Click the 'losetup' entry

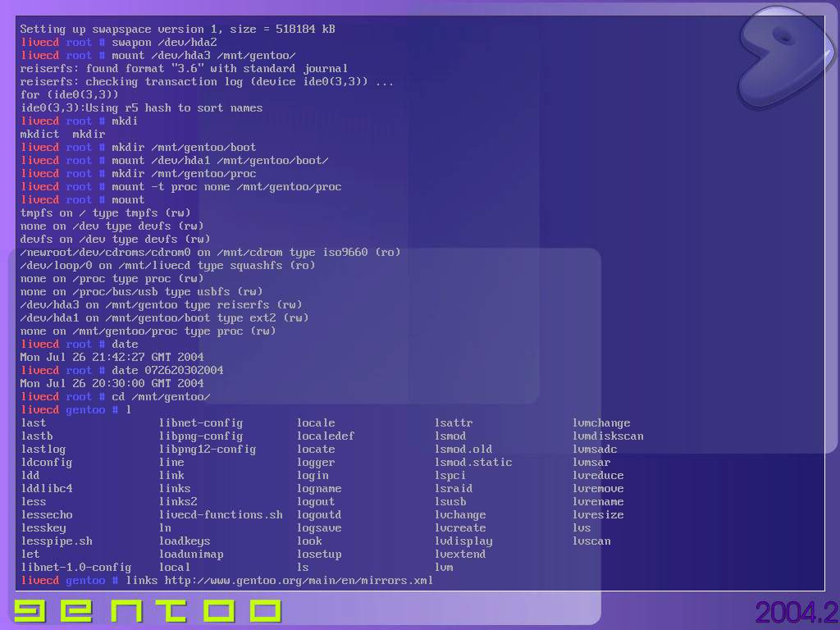click(x=319, y=555)
